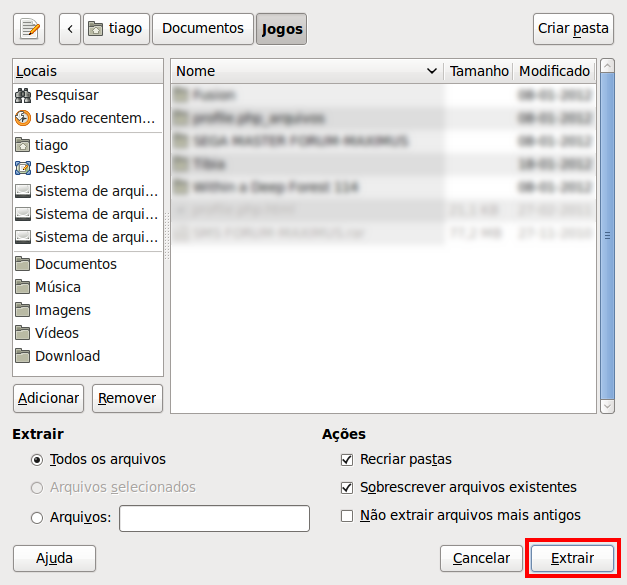This screenshot has width=627, height=585.
Task: Select third Sistema de arqui... drive
Action: click(88, 237)
